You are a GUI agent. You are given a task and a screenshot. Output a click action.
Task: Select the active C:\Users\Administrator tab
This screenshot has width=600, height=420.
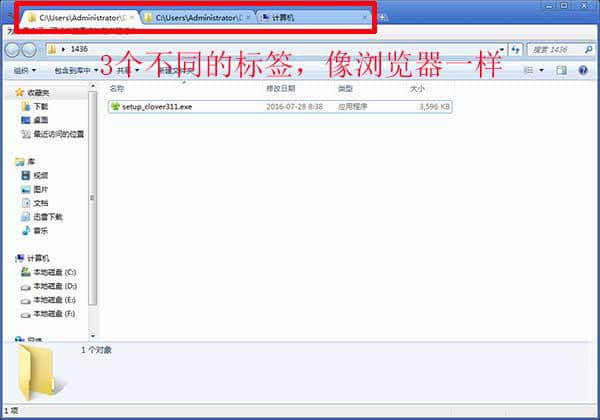click(x=80, y=18)
